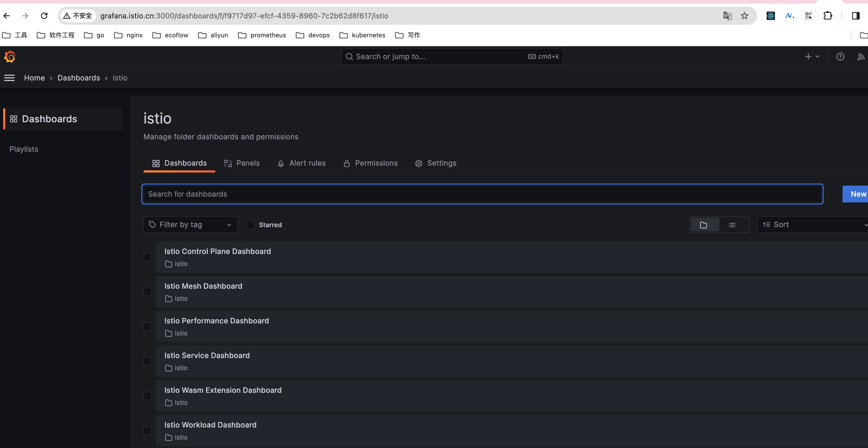The height and width of the screenshot is (448, 868).
Task: Enable the Starred filter checkbox
Action: pyautogui.click(x=250, y=225)
